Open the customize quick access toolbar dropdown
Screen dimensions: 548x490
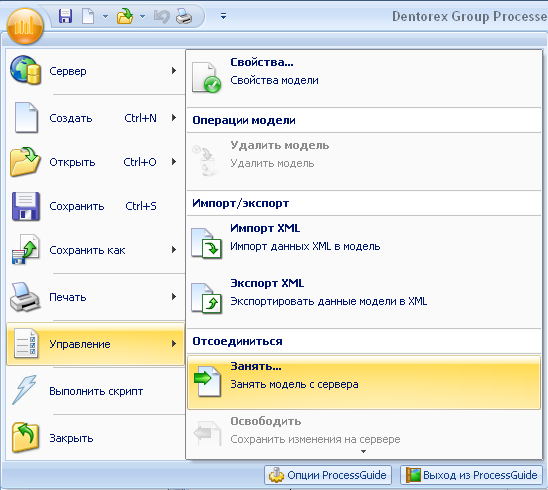point(223,16)
